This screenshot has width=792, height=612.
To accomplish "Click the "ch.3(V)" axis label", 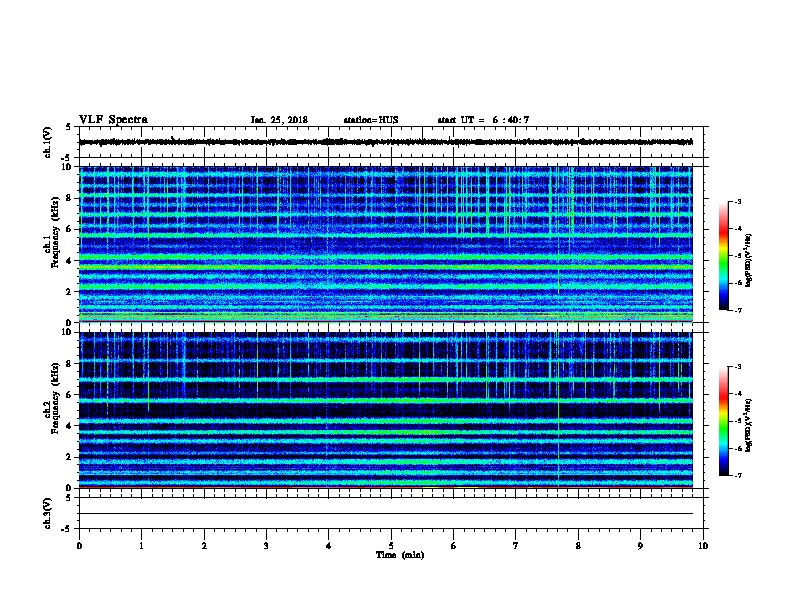I will pos(47,514).
